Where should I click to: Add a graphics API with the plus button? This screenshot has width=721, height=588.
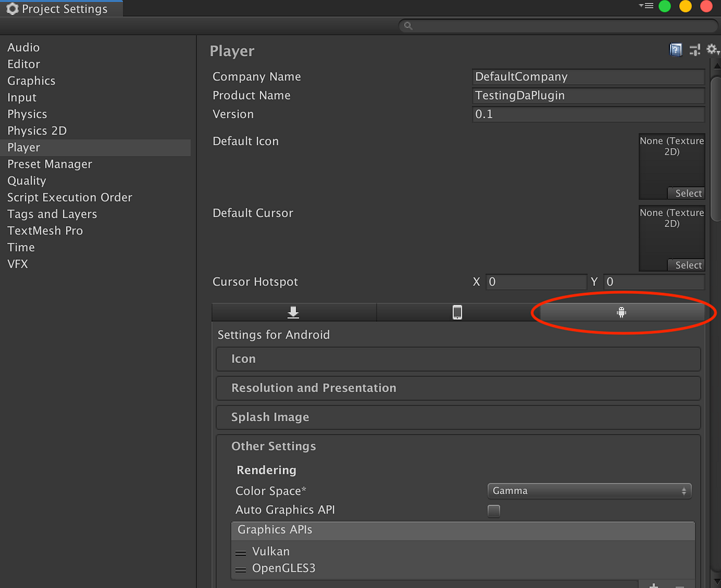click(653, 584)
